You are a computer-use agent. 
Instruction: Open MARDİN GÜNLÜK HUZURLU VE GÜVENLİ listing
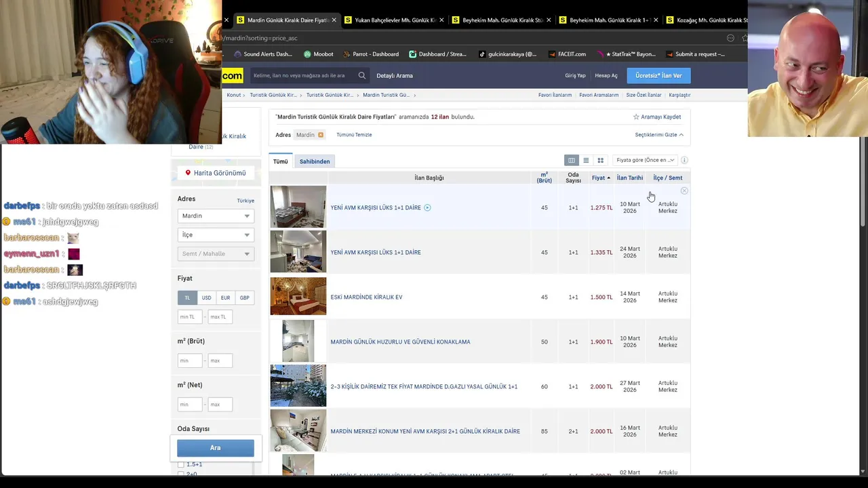pyautogui.click(x=400, y=342)
